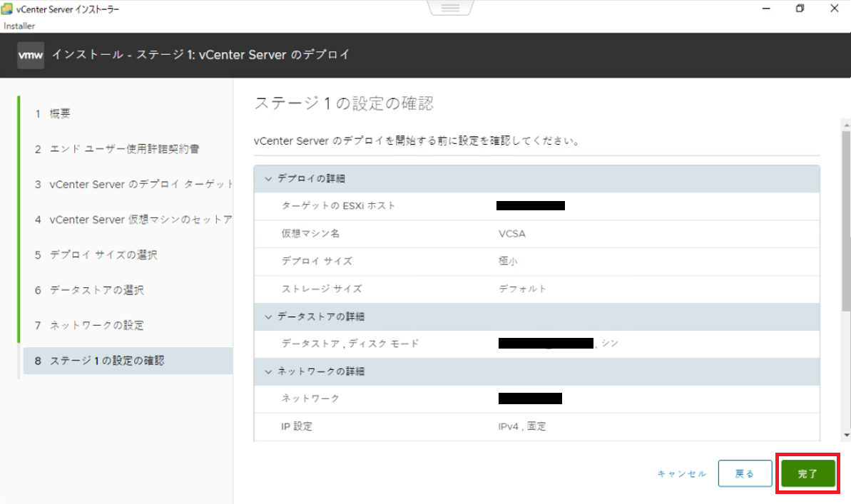Image resolution: width=851 pixels, height=504 pixels.
Task: Collapse the データストアの詳細 section
Action: pos(268,317)
